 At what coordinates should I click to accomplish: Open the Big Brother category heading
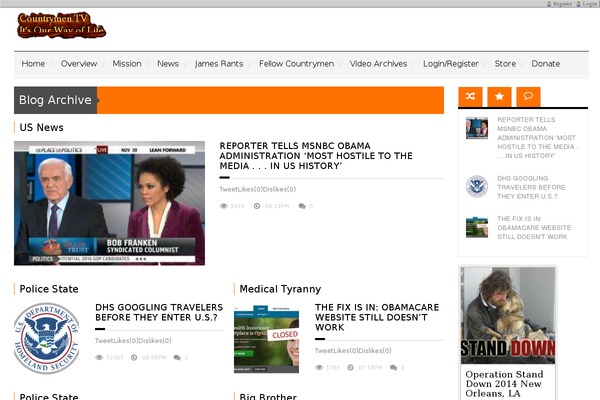click(268, 397)
